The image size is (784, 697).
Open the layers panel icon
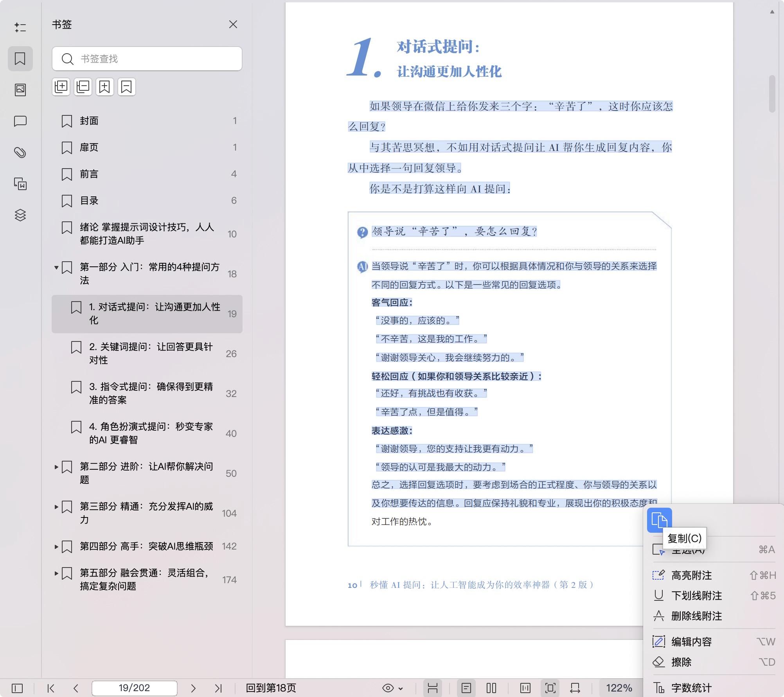[20, 215]
